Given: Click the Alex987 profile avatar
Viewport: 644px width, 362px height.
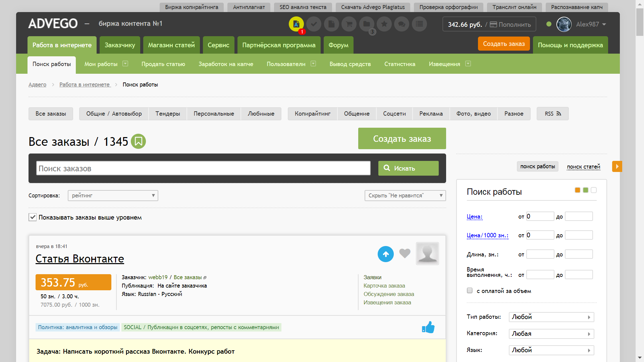Looking at the screenshot, I should point(564,24).
